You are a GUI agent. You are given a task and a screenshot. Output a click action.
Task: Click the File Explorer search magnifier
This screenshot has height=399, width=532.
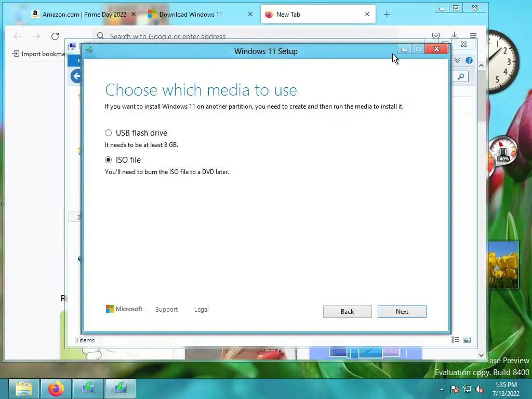tap(461, 77)
